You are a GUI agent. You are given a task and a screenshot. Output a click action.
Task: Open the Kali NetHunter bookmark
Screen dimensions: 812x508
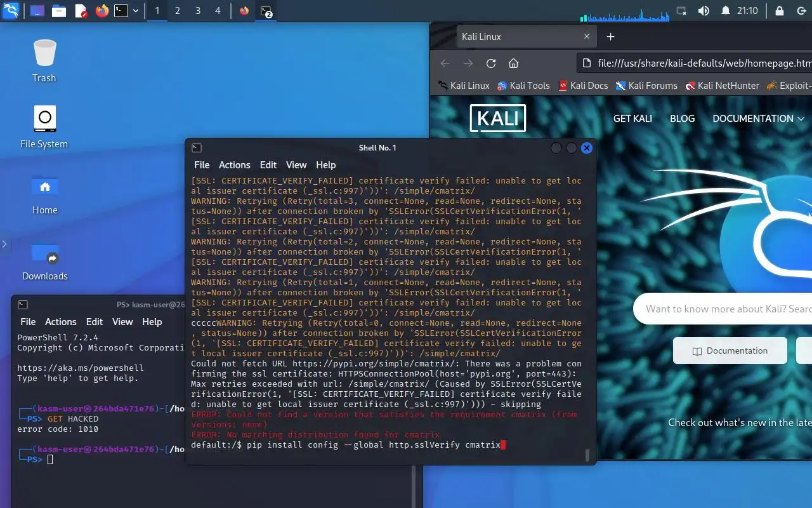[722, 86]
